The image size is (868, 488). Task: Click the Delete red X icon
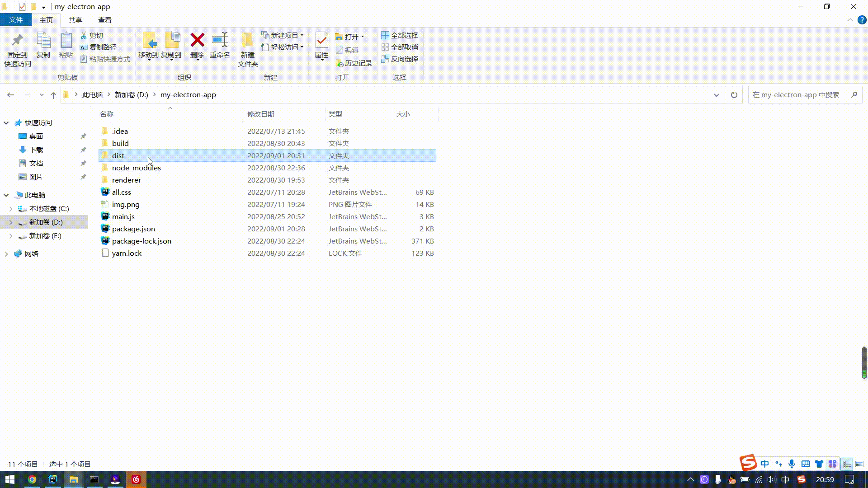[x=197, y=41]
